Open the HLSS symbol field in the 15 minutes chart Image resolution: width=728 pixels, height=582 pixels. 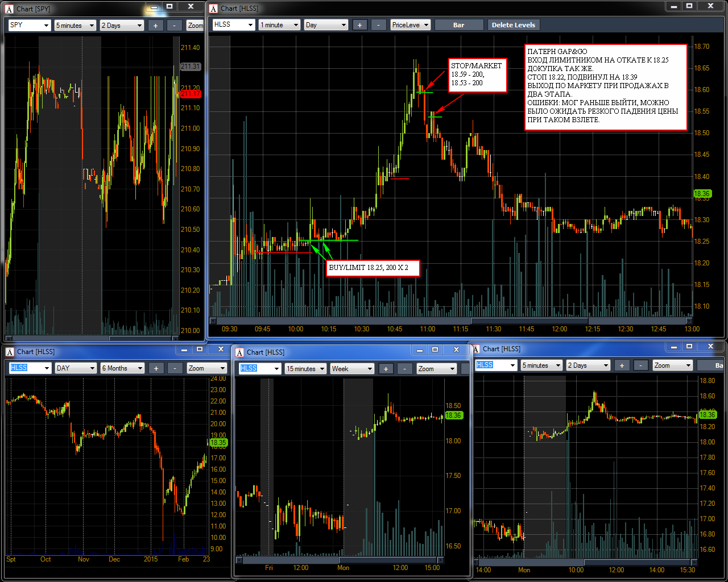tap(260, 368)
